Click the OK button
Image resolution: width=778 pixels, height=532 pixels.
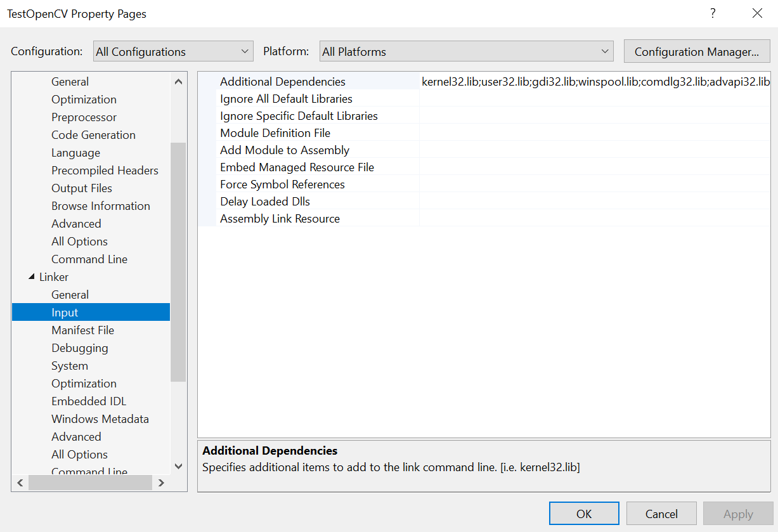[x=583, y=513]
